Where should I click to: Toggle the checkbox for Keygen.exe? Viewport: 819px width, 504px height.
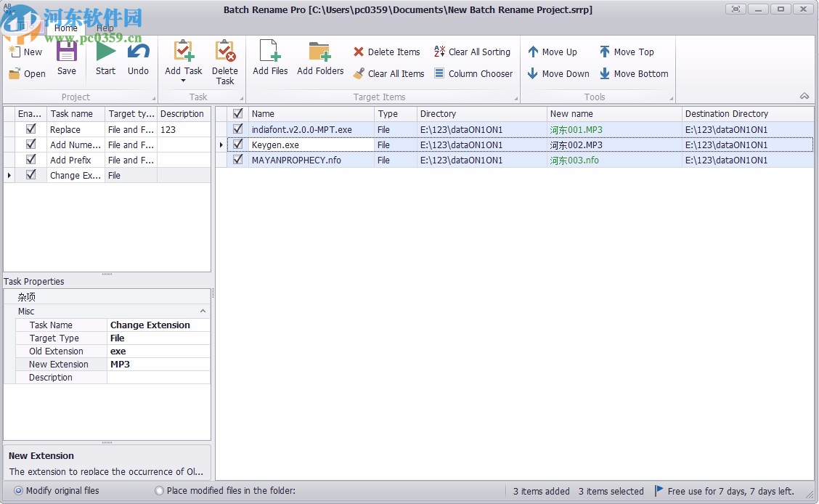(237, 145)
